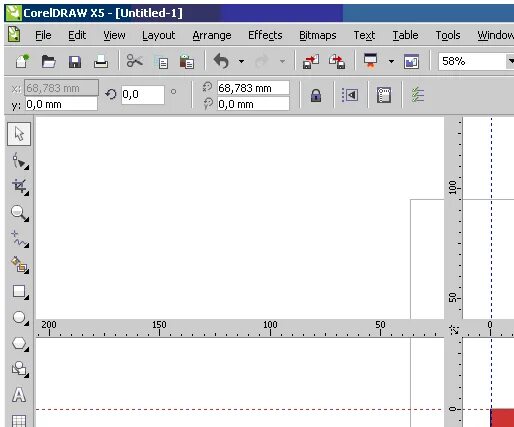Open the Edit menu
514x427 pixels.
coord(77,35)
